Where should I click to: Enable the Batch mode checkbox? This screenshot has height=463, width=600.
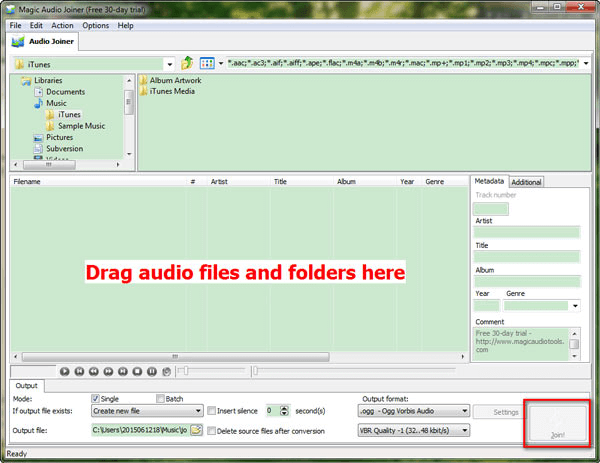pos(160,398)
